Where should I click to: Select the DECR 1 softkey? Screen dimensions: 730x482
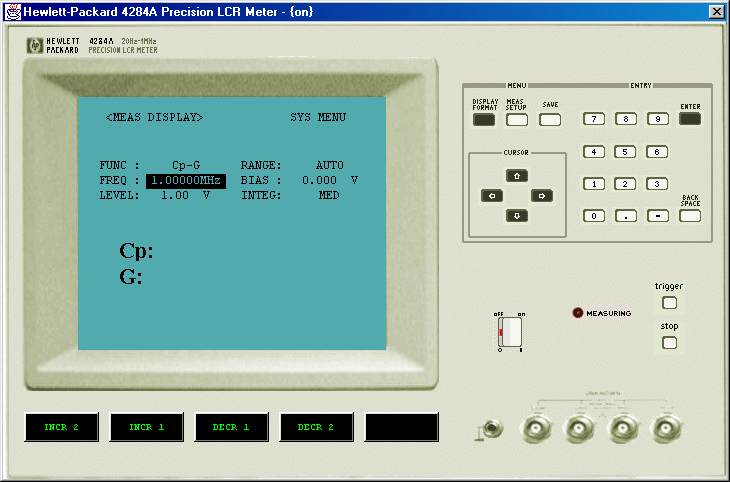pyautogui.click(x=231, y=427)
